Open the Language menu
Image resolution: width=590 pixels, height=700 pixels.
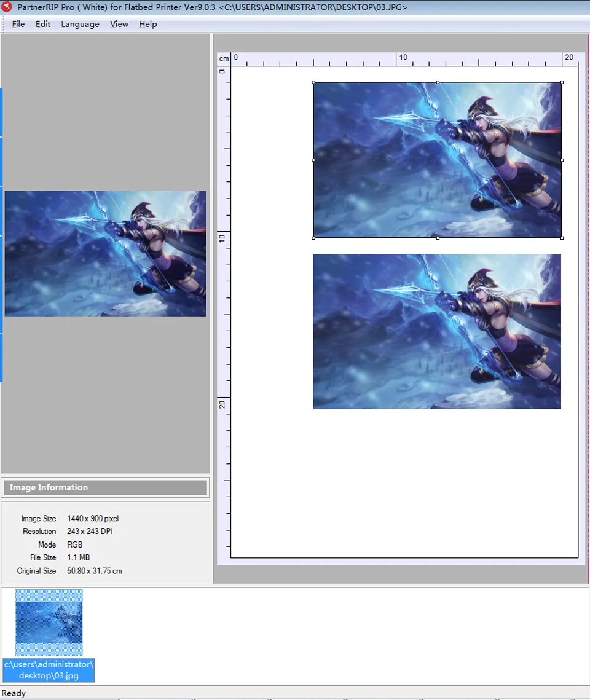(x=81, y=24)
